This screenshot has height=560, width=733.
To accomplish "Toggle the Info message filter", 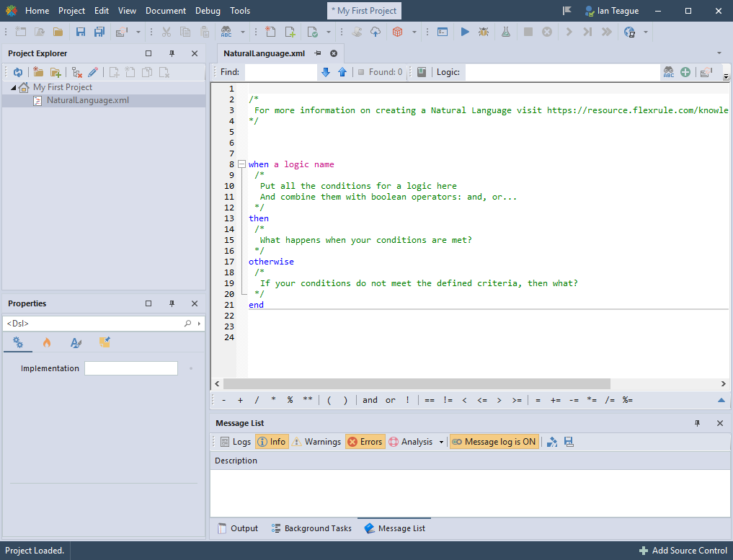I will [x=272, y=442].
